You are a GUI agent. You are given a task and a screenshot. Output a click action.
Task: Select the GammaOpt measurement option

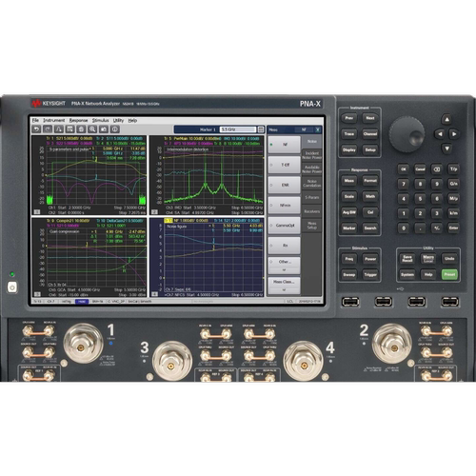284,226
